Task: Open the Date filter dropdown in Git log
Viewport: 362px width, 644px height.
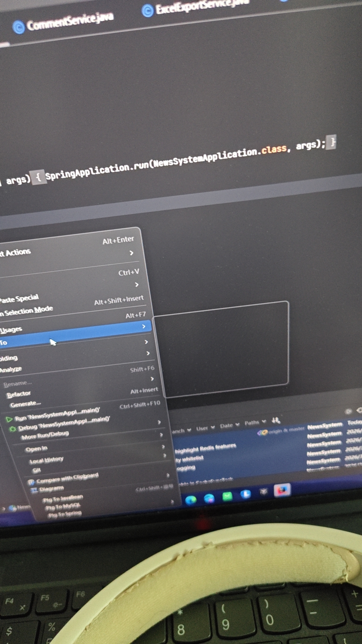Action: [230, 425]
